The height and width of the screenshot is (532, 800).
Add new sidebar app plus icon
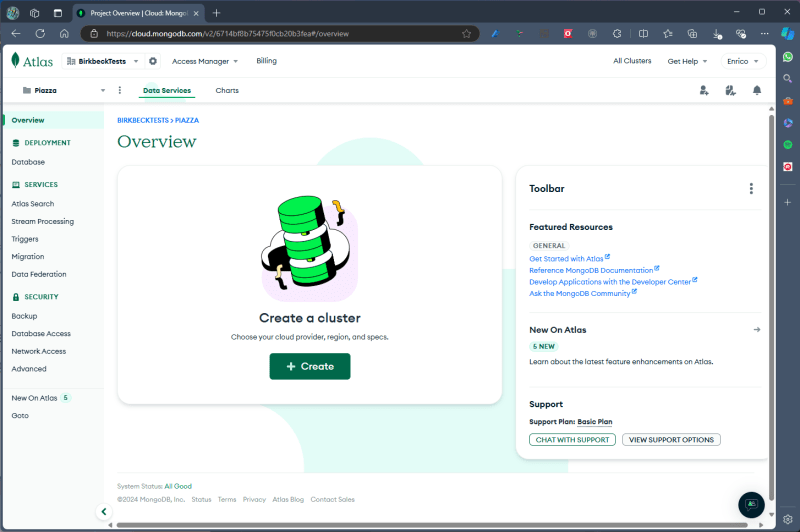point(788,202)
